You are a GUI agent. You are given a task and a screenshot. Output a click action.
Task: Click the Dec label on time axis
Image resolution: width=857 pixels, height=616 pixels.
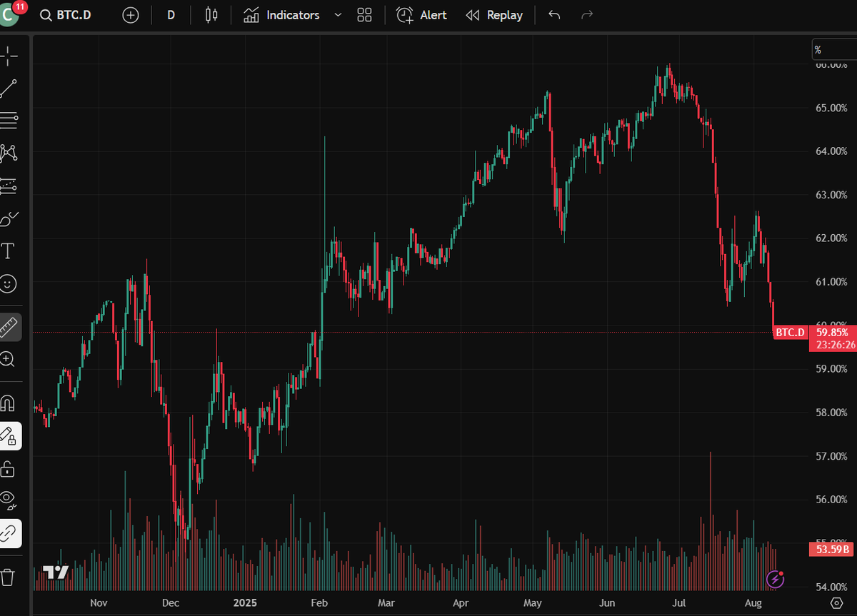(170, 603)
